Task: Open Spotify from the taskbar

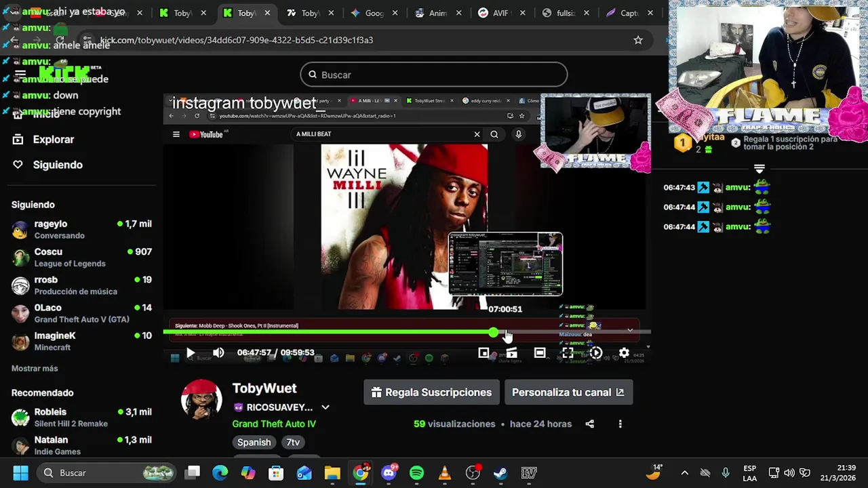Action: 417,472
